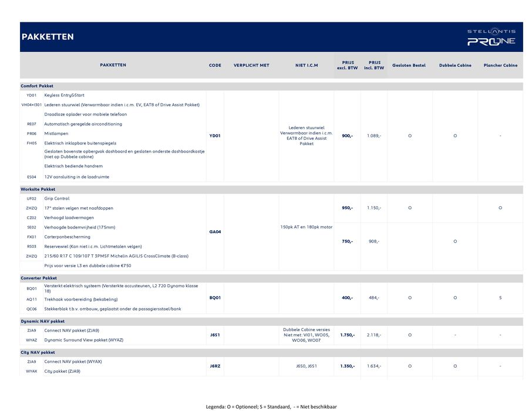Viewport: 532px width, 411px height.
Task: Click the 1.750,- price excluding BTW
Action: tap(347, 335)
